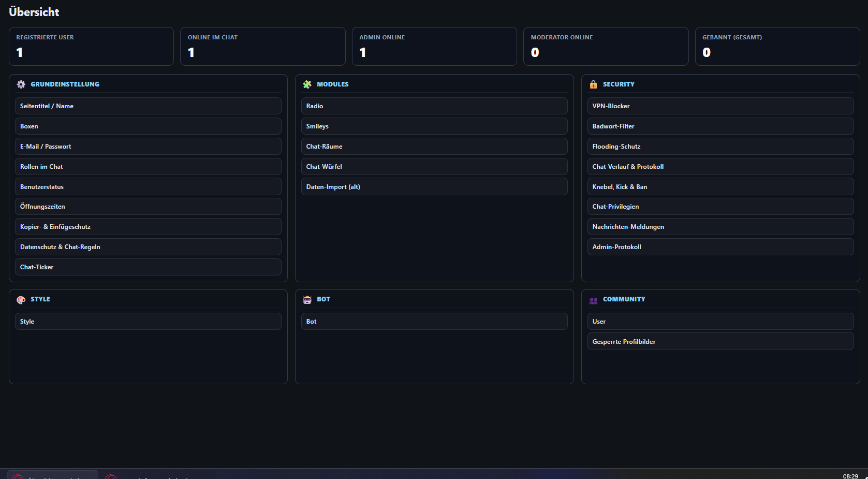
Task: Click the Registrierte User stat card
Action: [x=91, y=47]
